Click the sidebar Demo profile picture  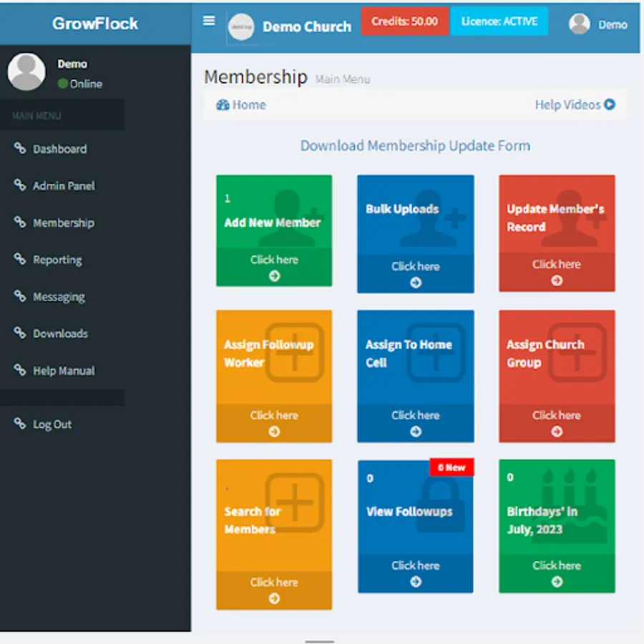(x=26, y=72)
